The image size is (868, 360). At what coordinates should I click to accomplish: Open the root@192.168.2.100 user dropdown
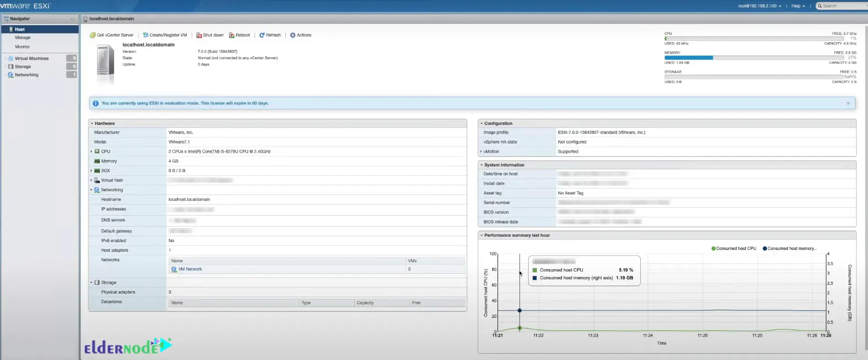(x=759, y=6)
